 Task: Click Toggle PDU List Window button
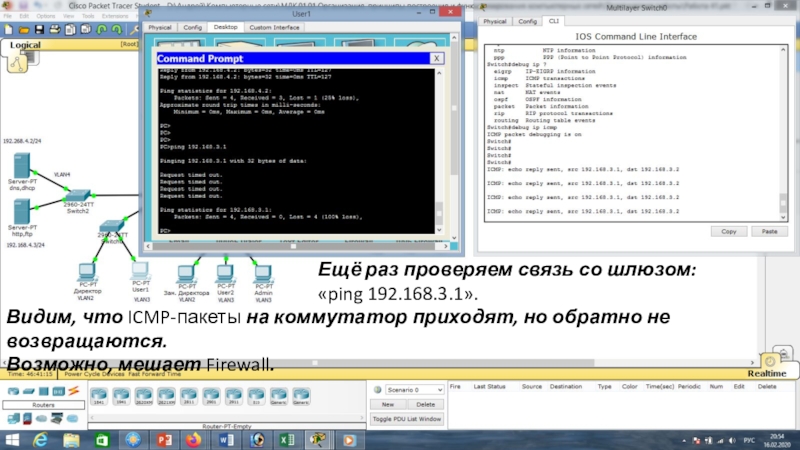click(407, 419)
